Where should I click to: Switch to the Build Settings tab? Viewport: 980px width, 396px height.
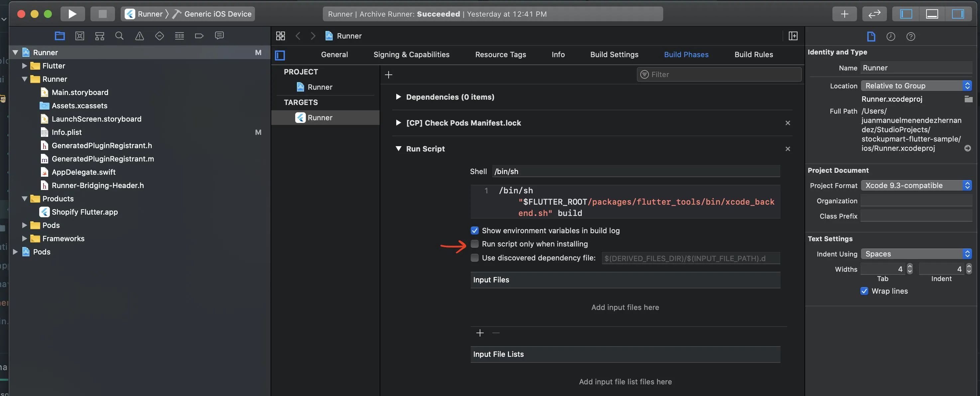[614, 54]
